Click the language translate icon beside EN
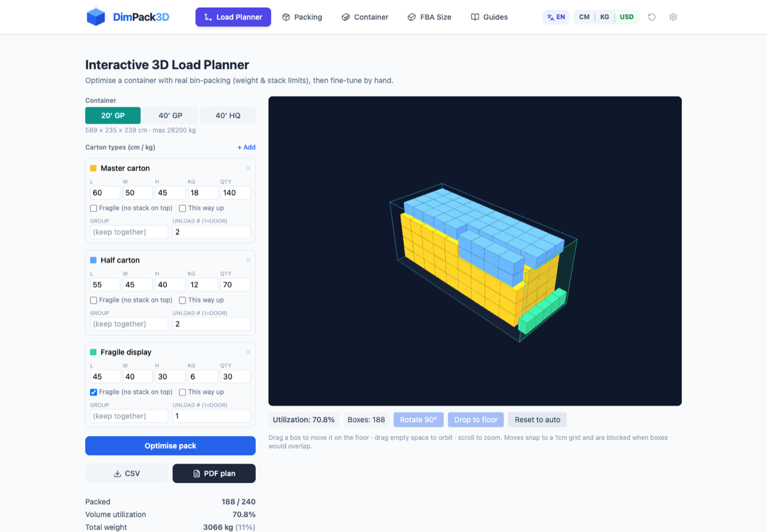Screen dimensions: 767x532 pyautogui.click(x=550, y=17)
